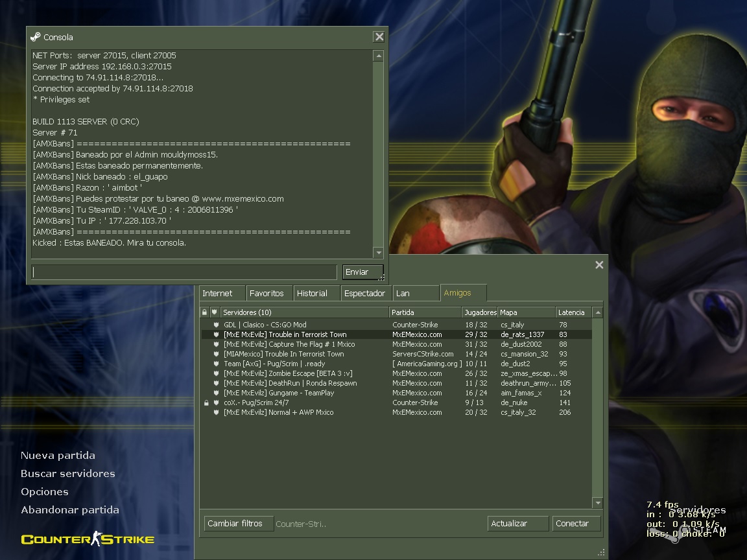Click shield icon of Capture The Flag row
747x560 pixels.
[217, 344]
